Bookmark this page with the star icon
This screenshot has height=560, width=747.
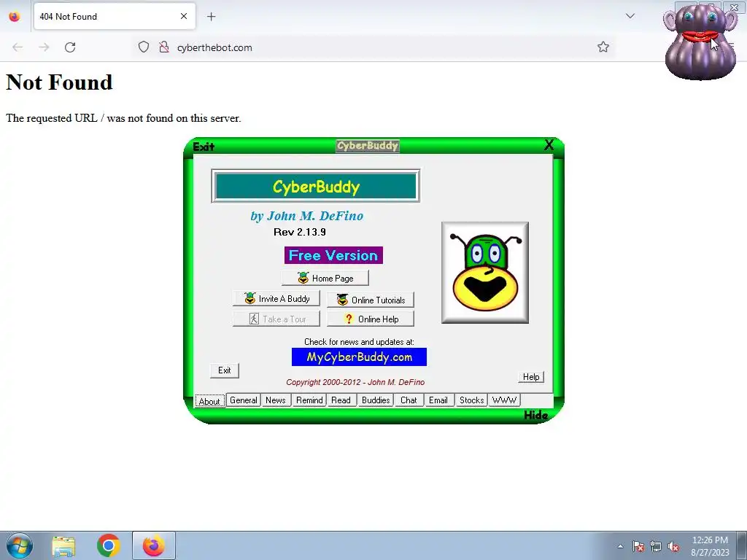click(603, 47)
